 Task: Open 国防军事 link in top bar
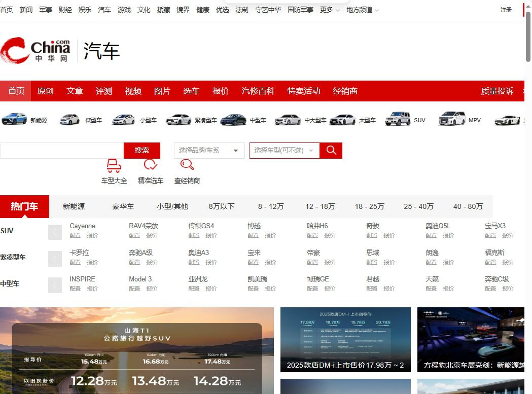300,10
